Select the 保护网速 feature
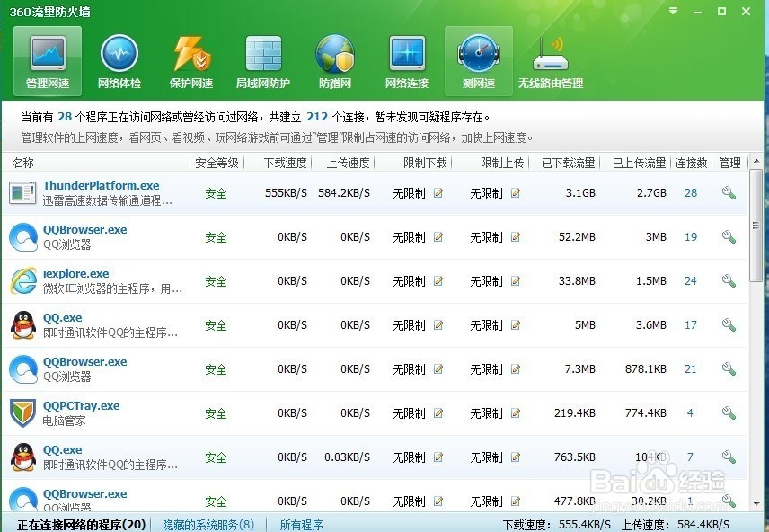 (191, 58)
